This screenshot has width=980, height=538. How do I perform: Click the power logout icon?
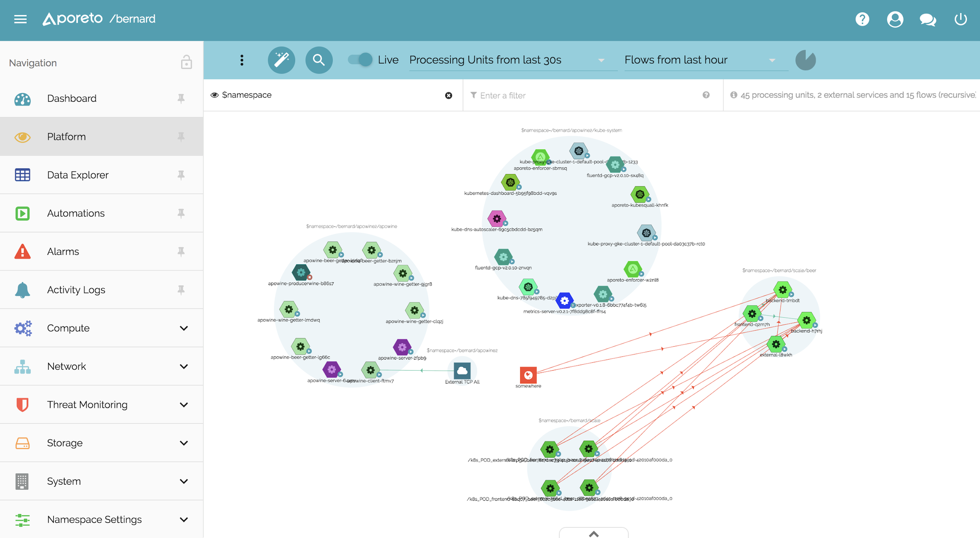(x=961, y=19)
